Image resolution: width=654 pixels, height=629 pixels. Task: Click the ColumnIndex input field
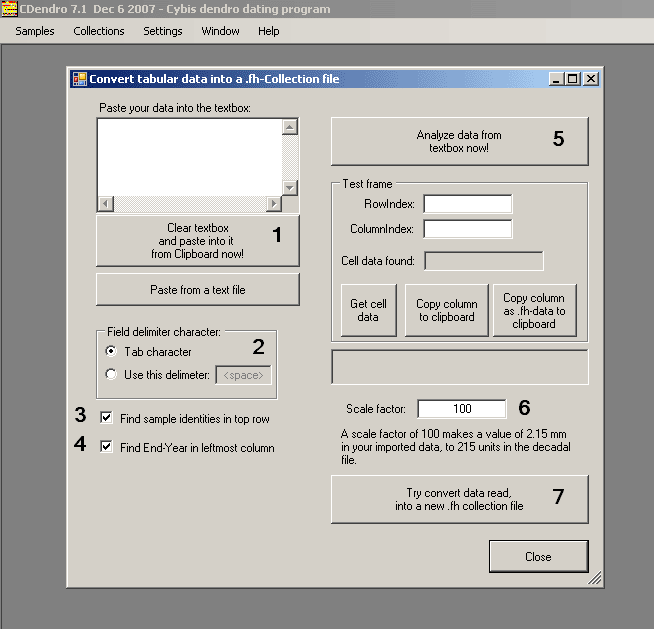click(x=468, y=229)
